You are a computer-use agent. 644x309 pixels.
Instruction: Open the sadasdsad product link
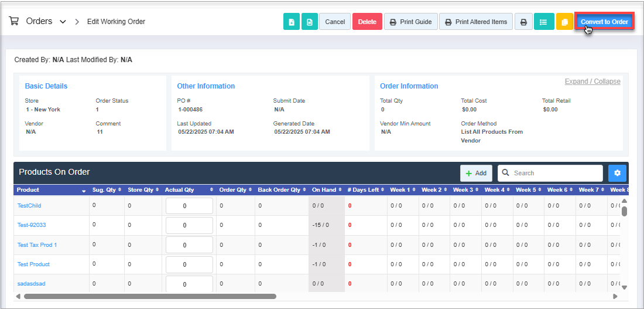point(31,283)
